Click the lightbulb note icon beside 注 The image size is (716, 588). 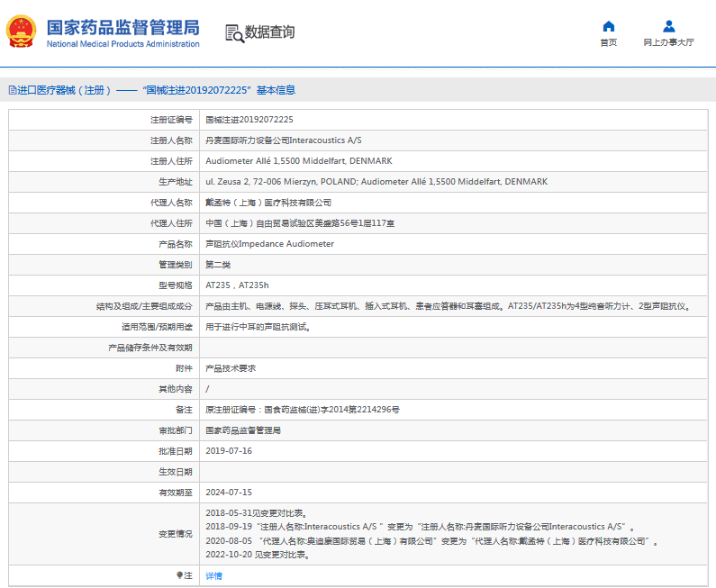[x=179, y=575]
